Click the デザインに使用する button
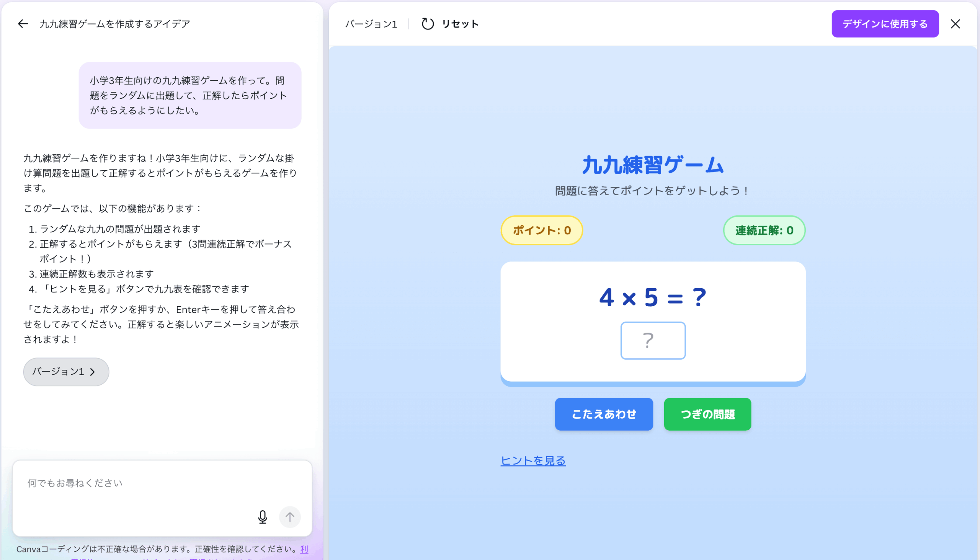This screenshot has height=560, width=980. pos(885,24)
